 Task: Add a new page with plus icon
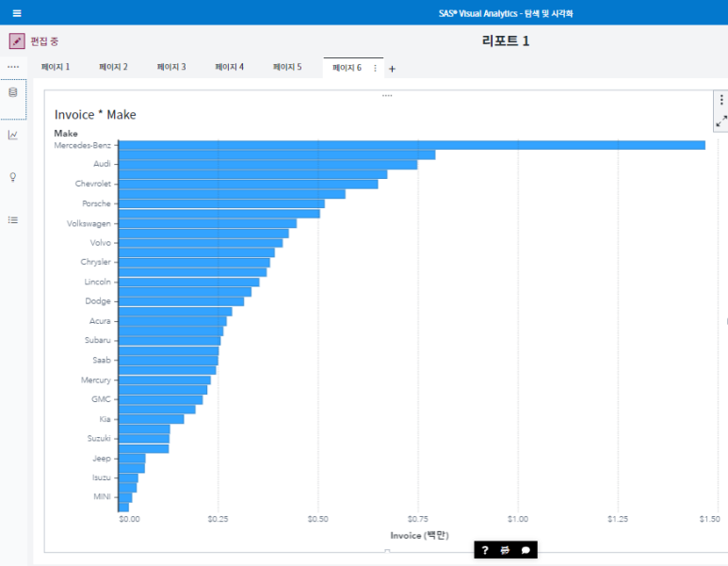pyautogui.click(x=392, y=69)
